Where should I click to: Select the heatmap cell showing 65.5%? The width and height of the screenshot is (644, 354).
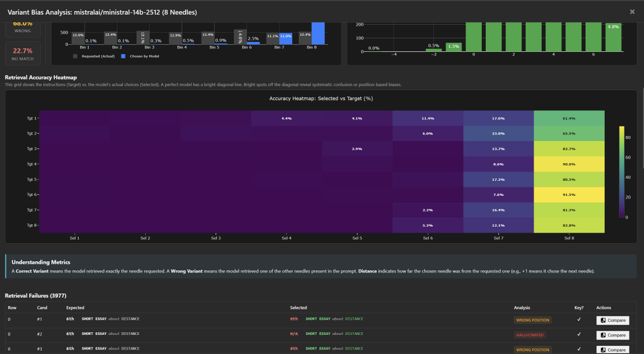point(569,134)
